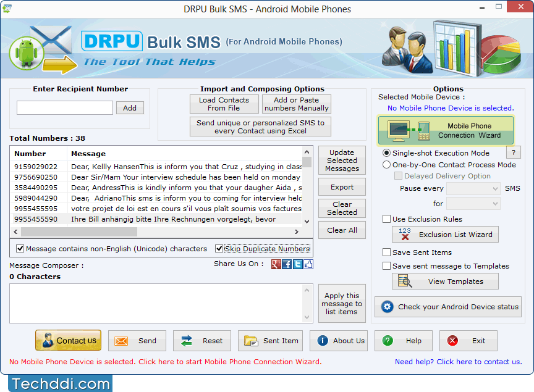This screenshot has height=392, width=534.
Task: Click in the recipient number input field
Action: (65, 107)
